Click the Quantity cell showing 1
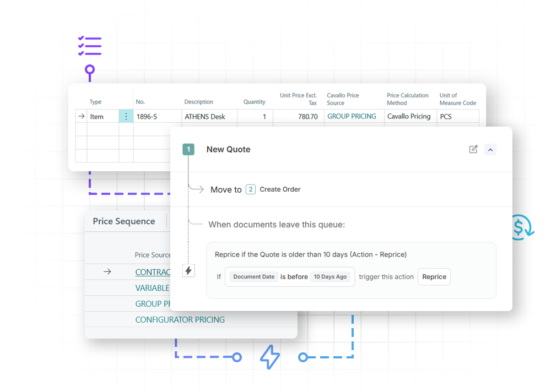551x392 pixels. pyautogui.click(x=255, y=116)
